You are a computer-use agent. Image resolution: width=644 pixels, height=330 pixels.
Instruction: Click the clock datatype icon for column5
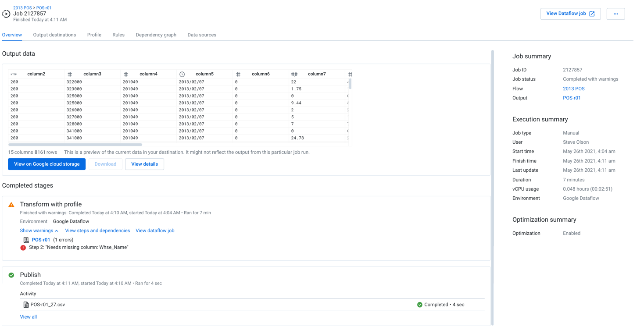coord(182,75)
